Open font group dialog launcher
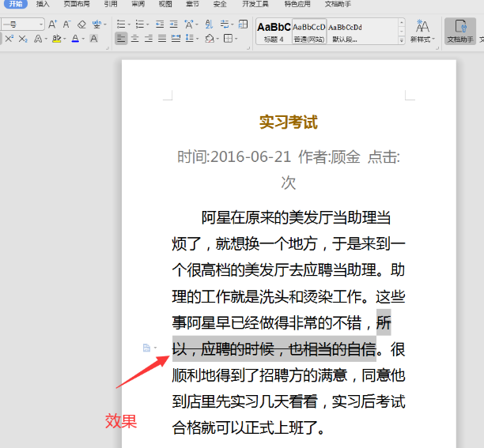Screen dimensions: 484x448 (108, 48)
